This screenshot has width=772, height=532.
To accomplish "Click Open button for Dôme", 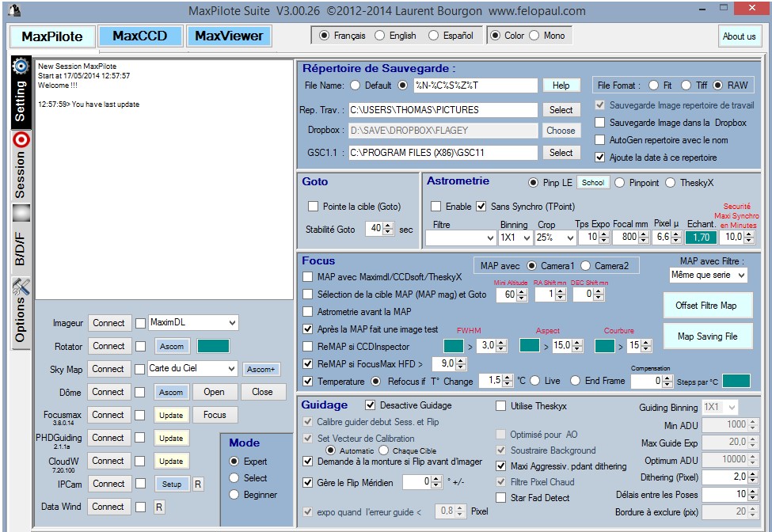I will (214, 392).
